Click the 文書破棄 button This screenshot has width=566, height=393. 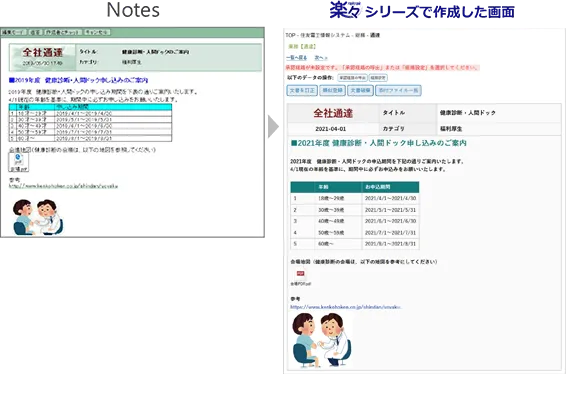click(x=360, y=90)
